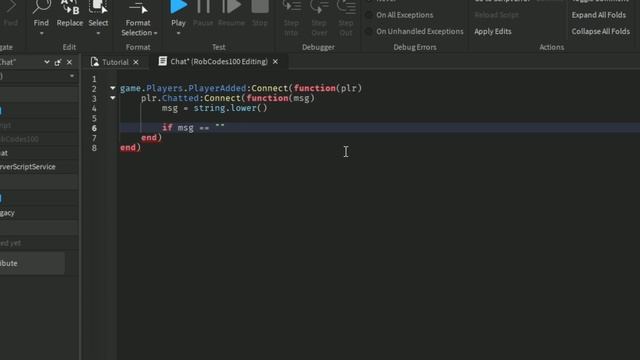
Task: Click the Step Over debugger icon
Action: point(319,7)
